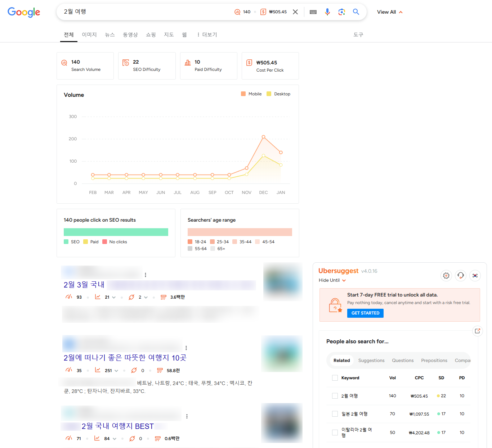This screenshot has width=492, height=448.
Task: Check the select-all Keyword header checkbox
Action: click(335, 378)
